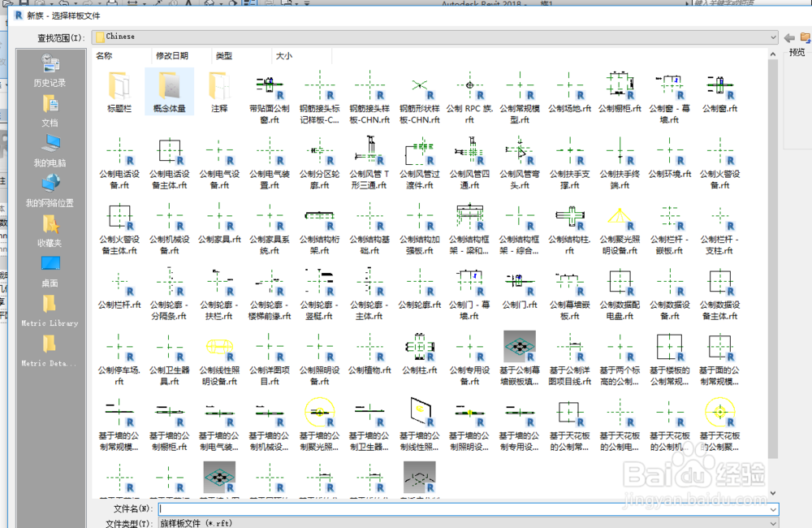Open 我的电脑 in sidebar
Screen dimensions: 812x528
pyautogui.click(x=50, y=151)
